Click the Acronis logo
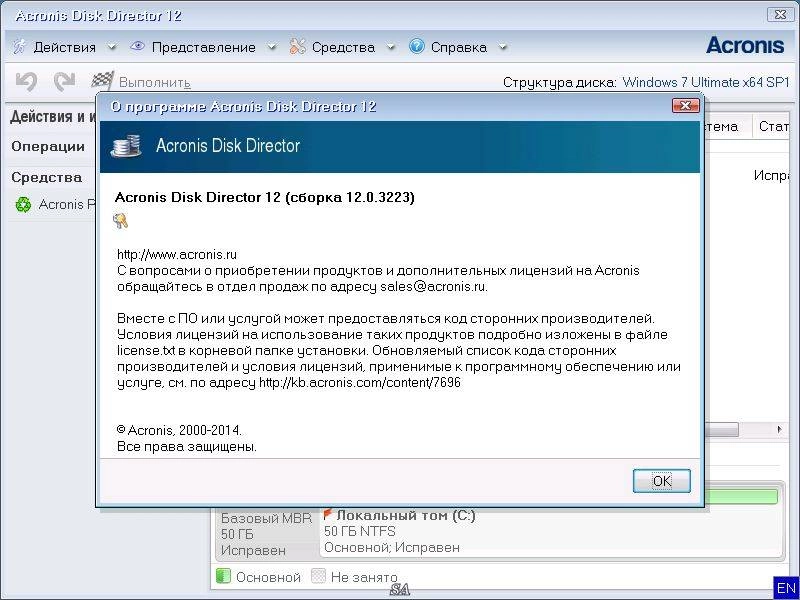Image resolution: width=800 pixels, height=600 pixels. [x=745, y=45]
